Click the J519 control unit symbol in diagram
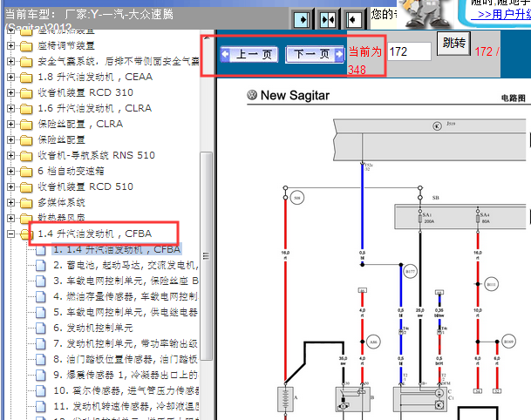531x420 pixels. pyautogui.click(x=437, y=125)
